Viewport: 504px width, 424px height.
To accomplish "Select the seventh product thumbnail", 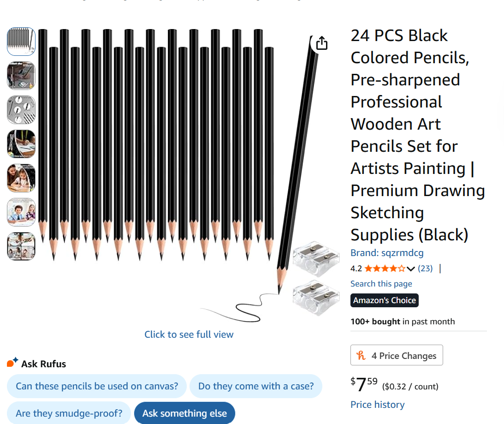I will pyautogui.click(x=21, y=246).
